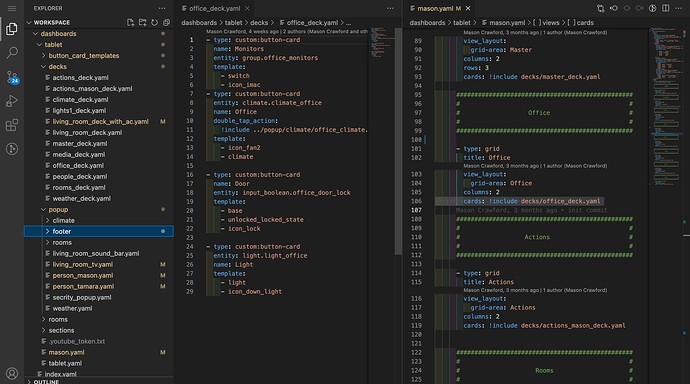Open the Search view in activity bar

[x=12, y=53]
